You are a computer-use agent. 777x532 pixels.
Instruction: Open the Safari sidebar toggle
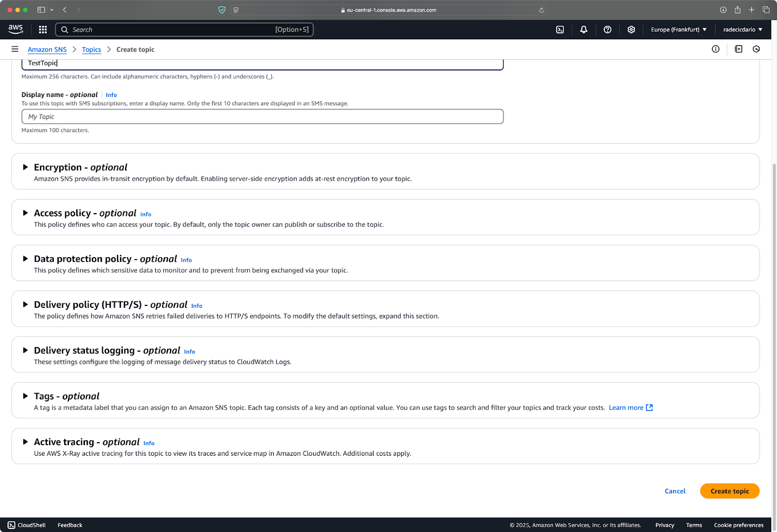click(41, 10)
